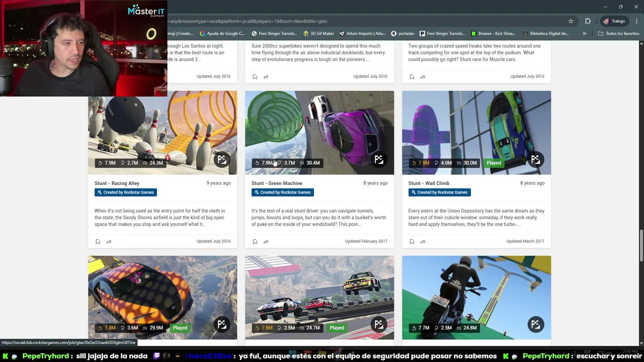Bookmark the Stunt - Green Machine job
This screenshot has width=644, height=362.
pyautogui.click(x=255, y=242)
